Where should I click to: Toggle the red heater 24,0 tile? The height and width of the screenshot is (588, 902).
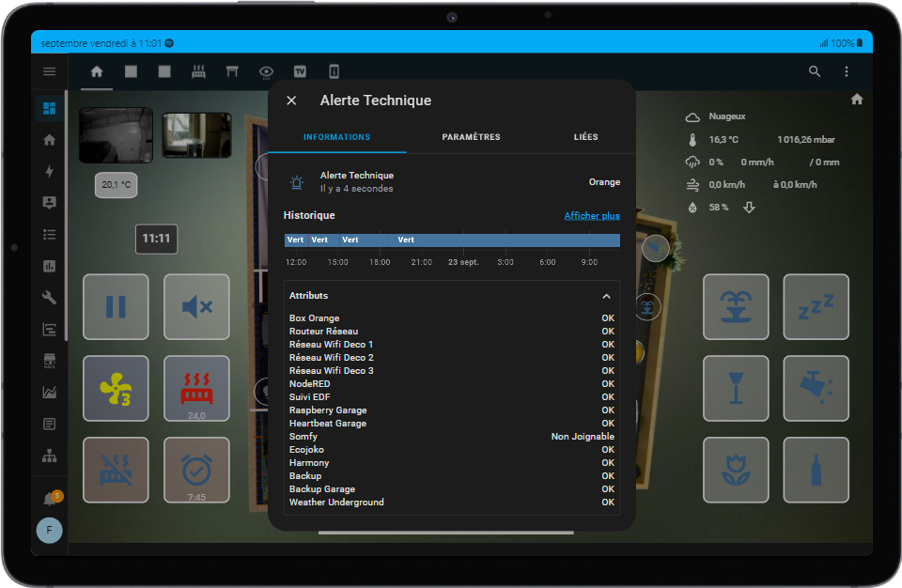196,388
